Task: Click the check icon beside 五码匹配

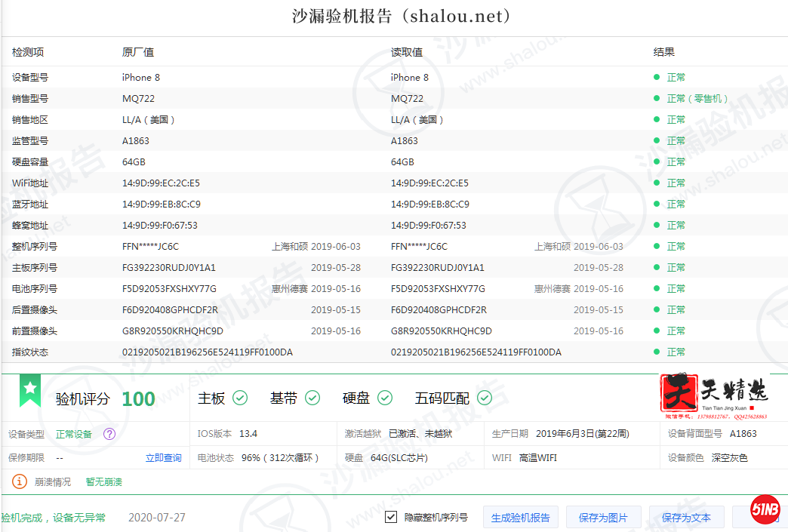Action: (x=484, y=398)
